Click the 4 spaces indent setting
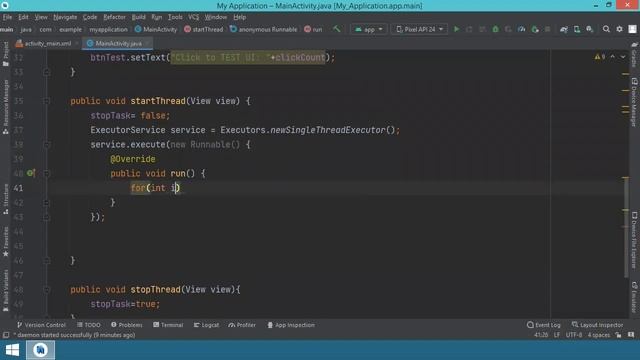The width and height of the screenshot is (640, 360). (x=598, y=335)
